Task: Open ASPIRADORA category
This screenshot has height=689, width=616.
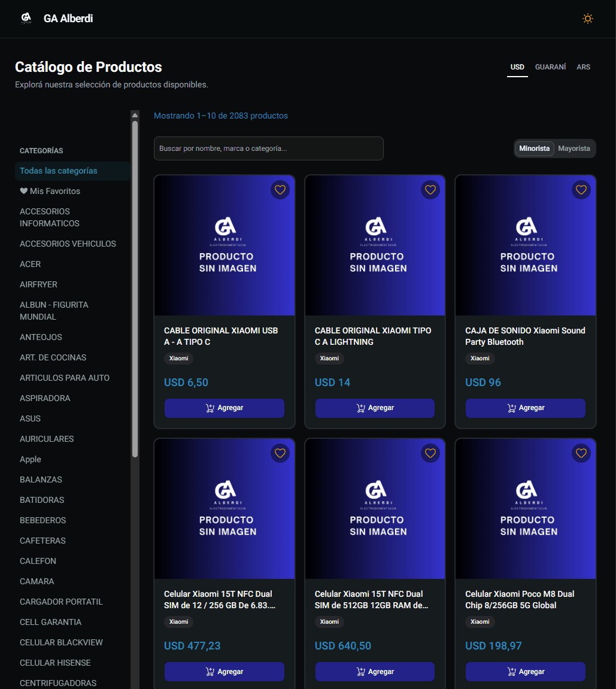Action: pos(72,398)
